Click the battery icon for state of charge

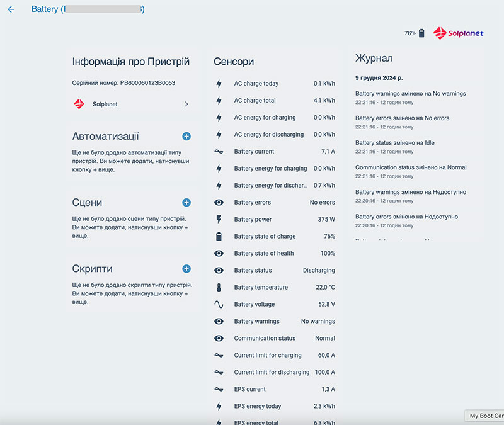tap(219, 237)
